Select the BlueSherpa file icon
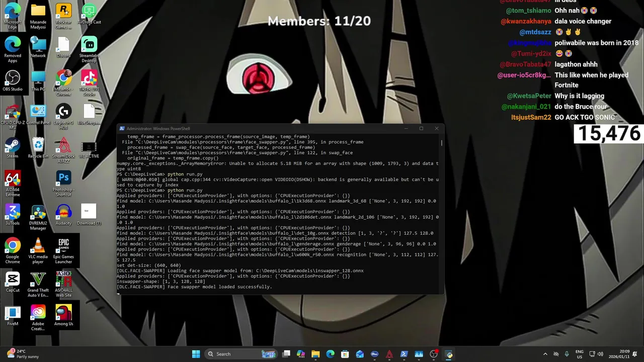 (89, 114)
